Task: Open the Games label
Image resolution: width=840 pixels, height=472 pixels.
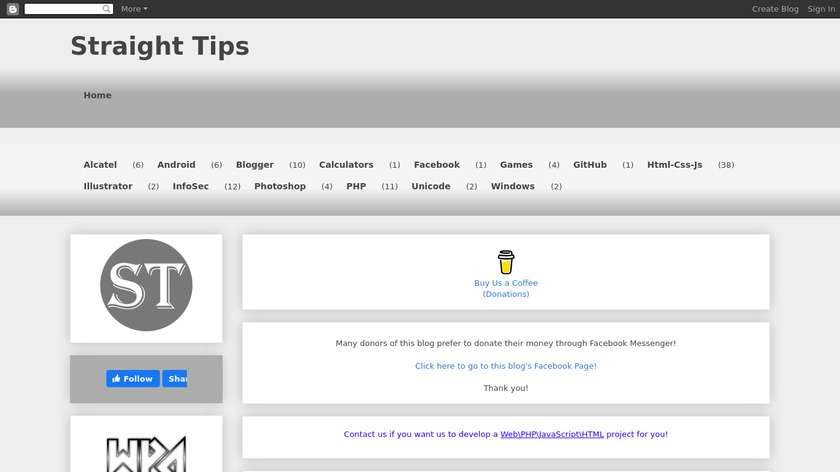Action: (516, 165)
